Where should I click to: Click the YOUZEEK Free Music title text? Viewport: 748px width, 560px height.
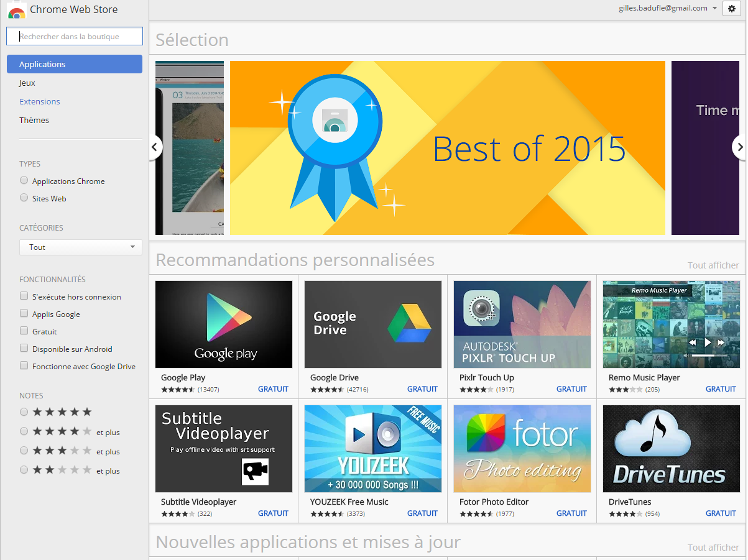point(349,502)
